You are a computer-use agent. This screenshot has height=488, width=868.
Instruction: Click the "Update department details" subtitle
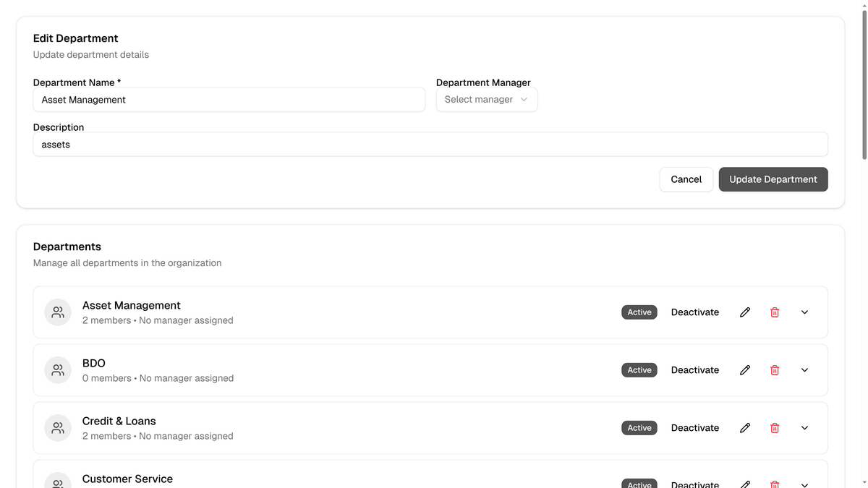tap(91, 55)
